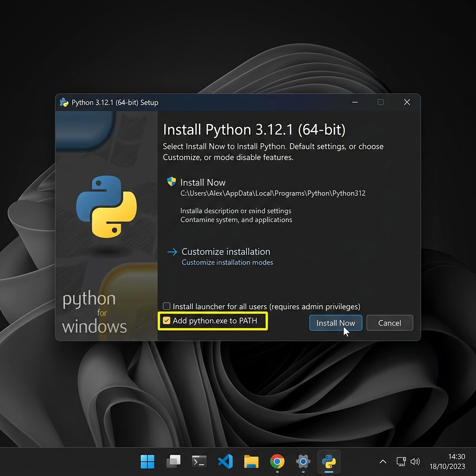476x476 pixels.
Task: Open File Explorer from the taskbar
Action: [x=251, y=462]
